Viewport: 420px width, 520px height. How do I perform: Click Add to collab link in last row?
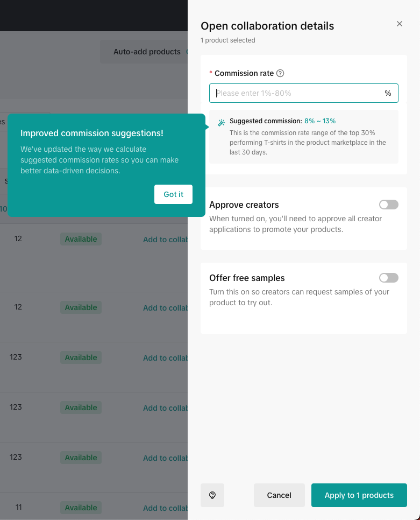[x=165, y=508]
